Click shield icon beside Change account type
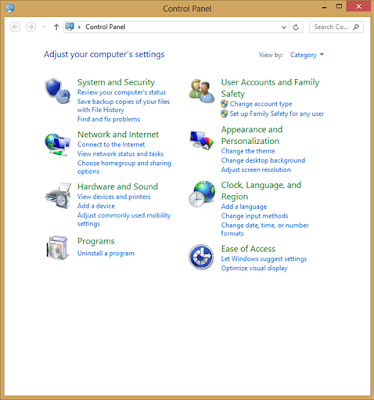 point(224,104)
